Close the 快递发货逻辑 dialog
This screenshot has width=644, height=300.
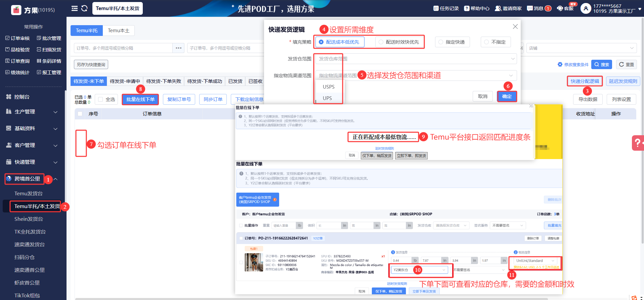pyautogui.click(x=515, y=27)
